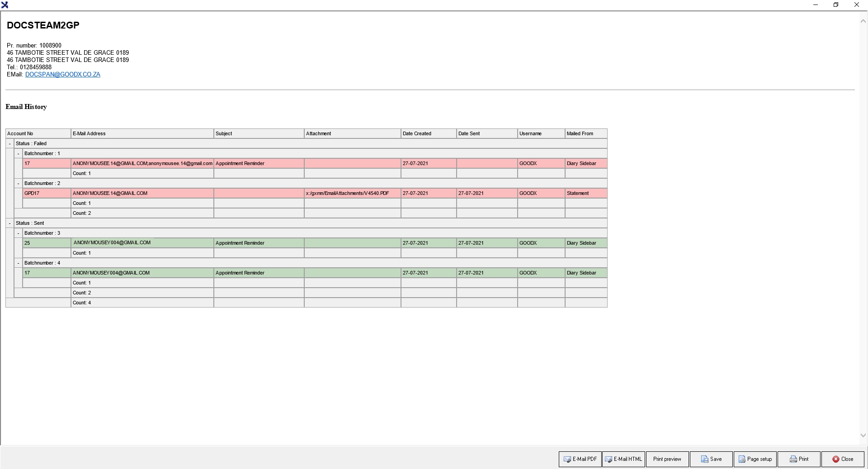Open the DOCSPAN@GOODX.CO.ZA email link
Screen dimensions: 868x469
tap(63, 74)
